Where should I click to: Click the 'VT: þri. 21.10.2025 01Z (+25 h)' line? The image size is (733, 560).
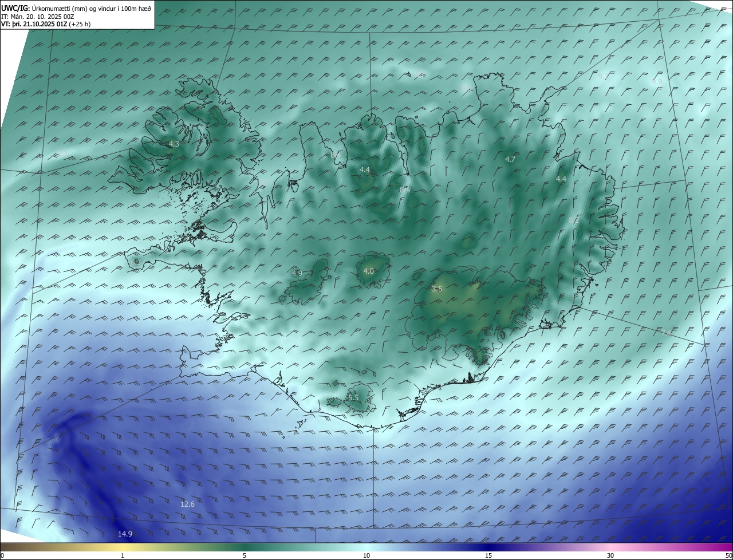coord(46,24)
